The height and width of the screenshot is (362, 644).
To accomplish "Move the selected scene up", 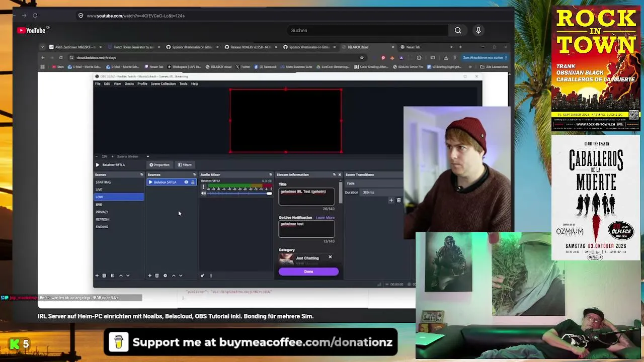I will [121, 276].
